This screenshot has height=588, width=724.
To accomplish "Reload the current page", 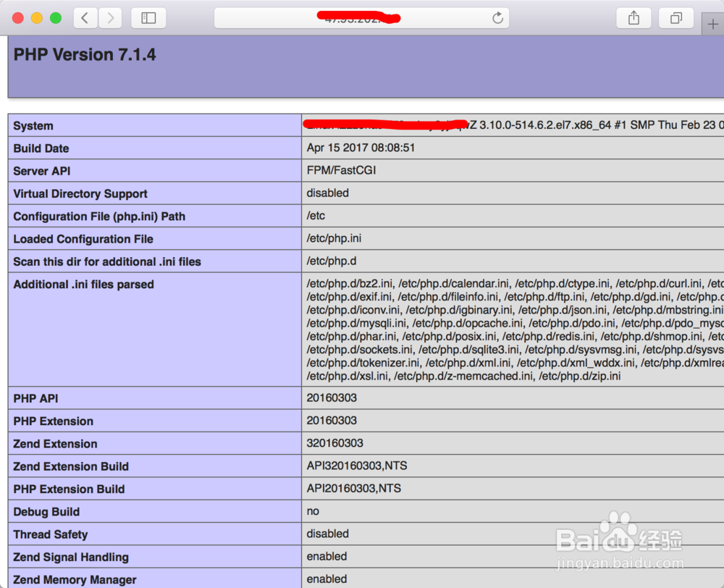I will [497, 18].
